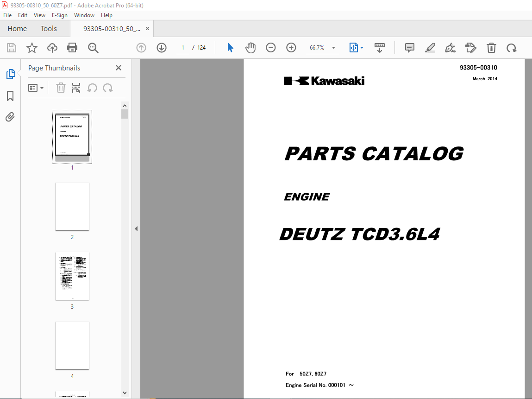Screen dimensions: 532x399
Task: Click the ENGINE subtitle on the page
Action: [x=307, y=197]
